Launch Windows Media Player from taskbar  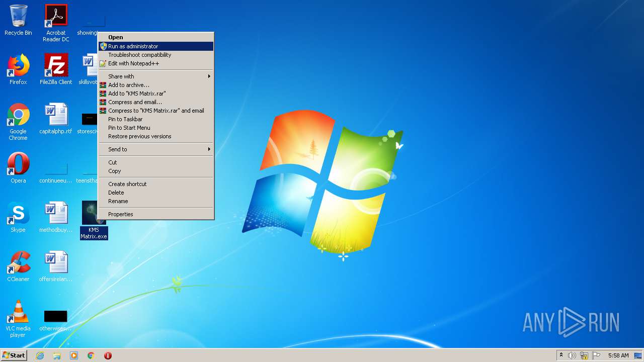coord(74,355)
